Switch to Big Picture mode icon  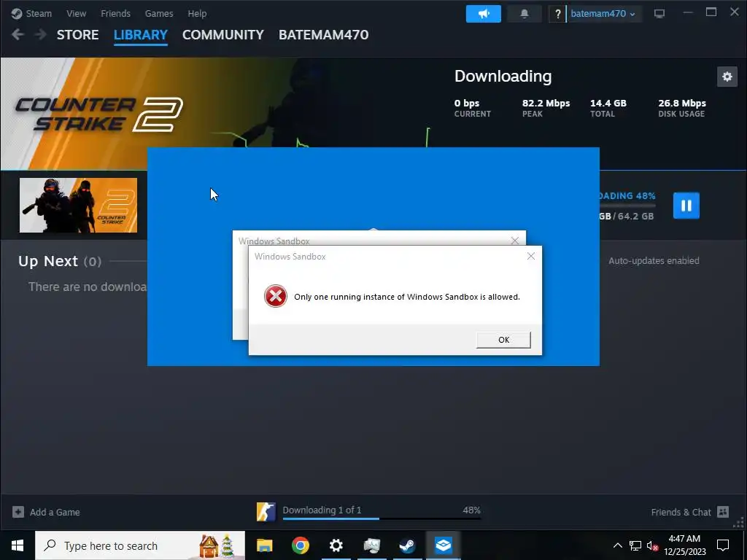tap(659, 14)
